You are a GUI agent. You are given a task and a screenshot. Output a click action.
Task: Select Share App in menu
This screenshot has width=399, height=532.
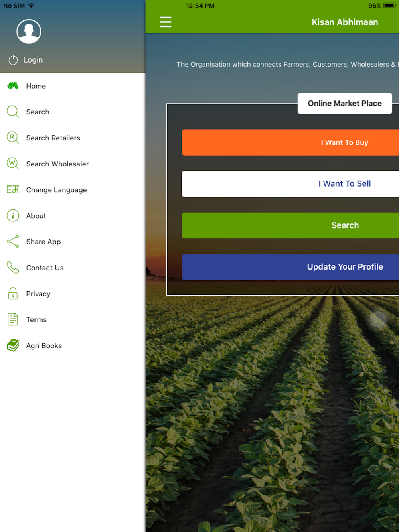[73, 241]
